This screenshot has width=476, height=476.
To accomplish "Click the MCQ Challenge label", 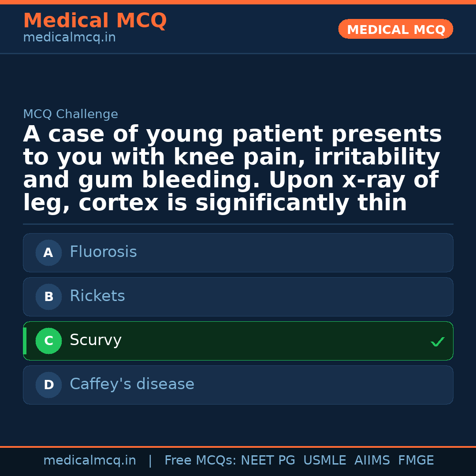I will (71, 115).
